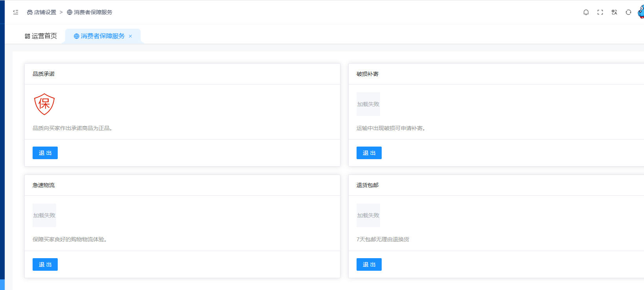Toggle fullscreen mode icon
The image size is (644, 290).
click(x=600, y=12)
